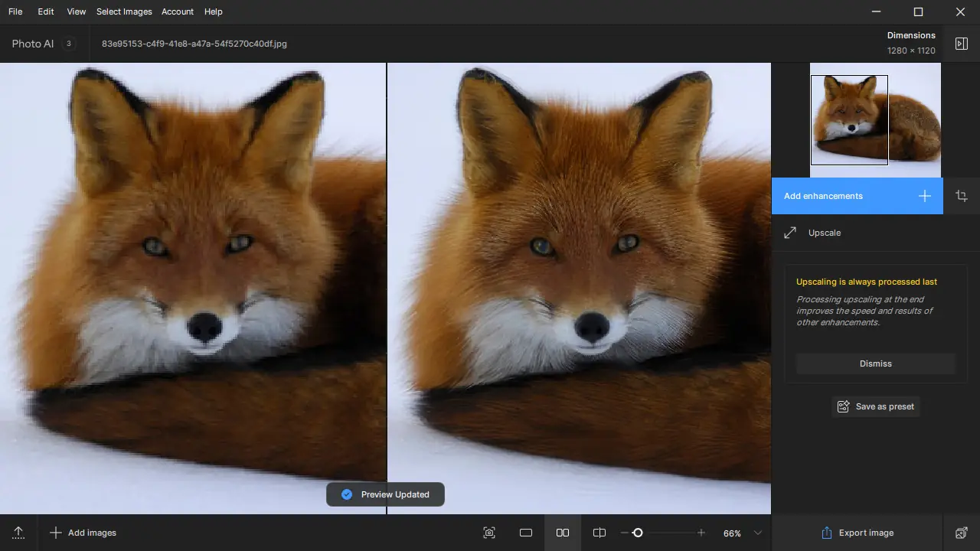Open the 66% zoom level dropdown
This screenshot has height=551, width=980.
pos(757,533)
